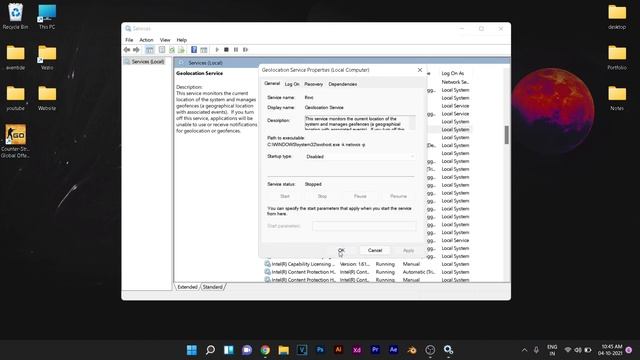Click the green Refresh toolbar icon

pyautogui.click(x=172, y=50)
